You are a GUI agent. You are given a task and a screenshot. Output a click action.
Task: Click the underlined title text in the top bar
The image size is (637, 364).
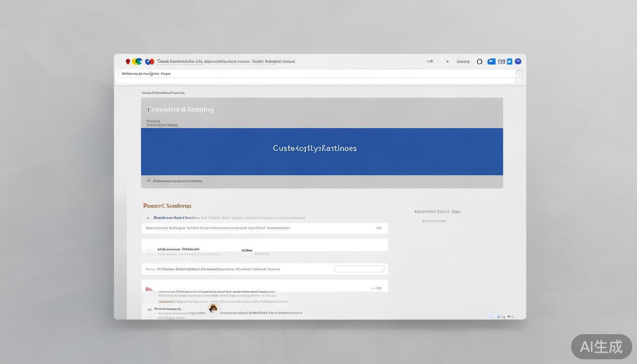(x=180, y=62)
